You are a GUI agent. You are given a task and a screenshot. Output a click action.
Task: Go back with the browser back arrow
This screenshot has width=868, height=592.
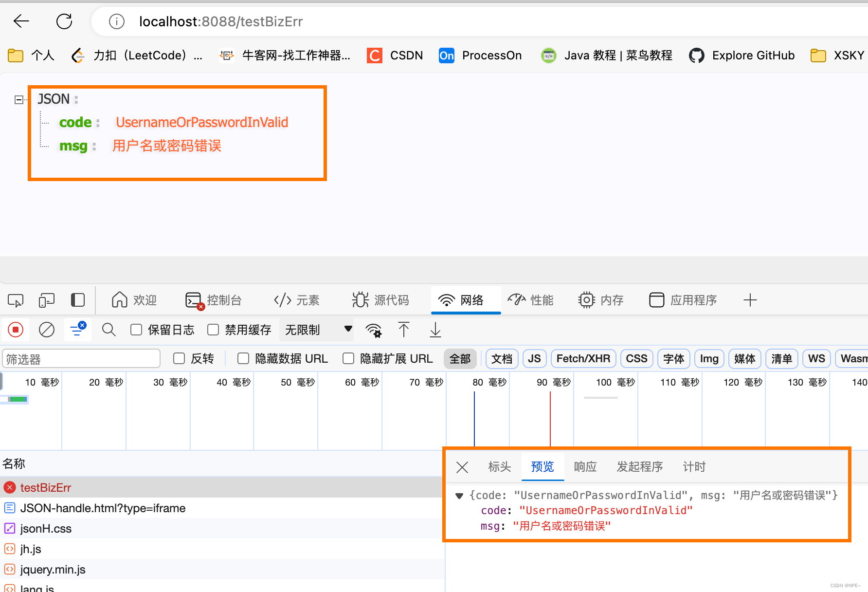pyautogui.click(x=21, y=21)
